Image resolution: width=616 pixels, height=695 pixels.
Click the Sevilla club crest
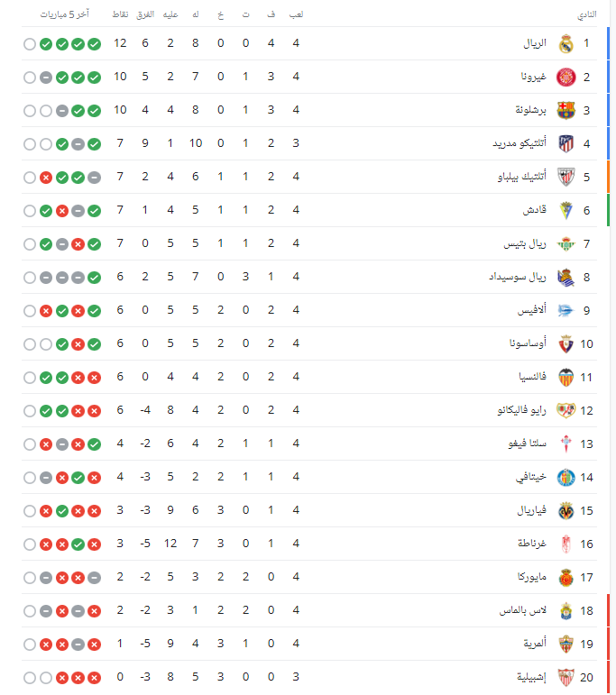tap(565, 677)
